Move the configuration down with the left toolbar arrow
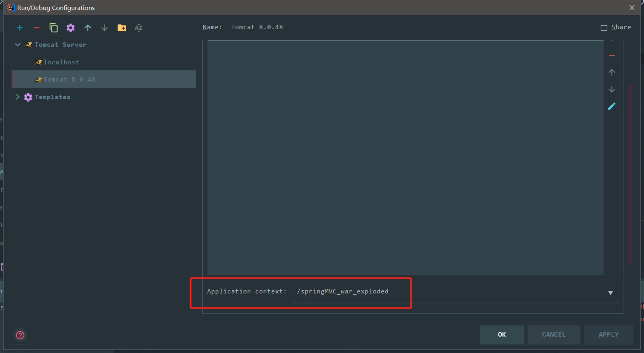Image resolution: width=644 pixels, height=353 pixels. coord(104,28)
